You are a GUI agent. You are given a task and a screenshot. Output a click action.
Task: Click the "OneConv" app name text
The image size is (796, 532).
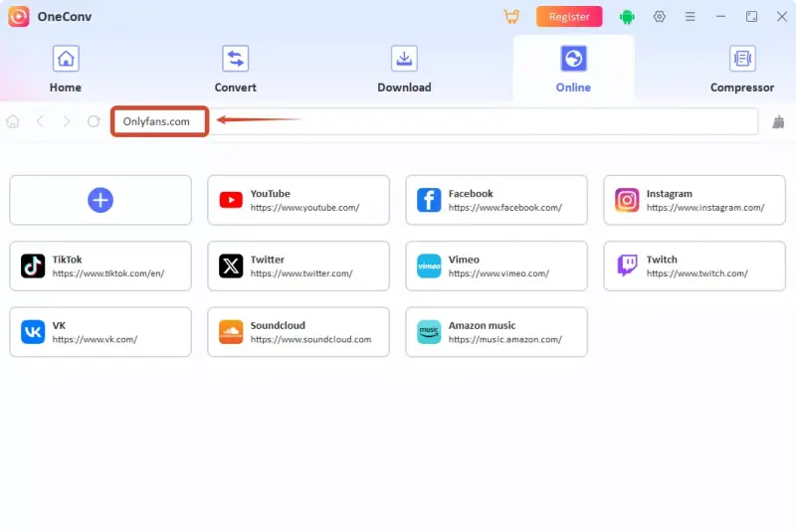pyautogui.click(x=65, y=16)
